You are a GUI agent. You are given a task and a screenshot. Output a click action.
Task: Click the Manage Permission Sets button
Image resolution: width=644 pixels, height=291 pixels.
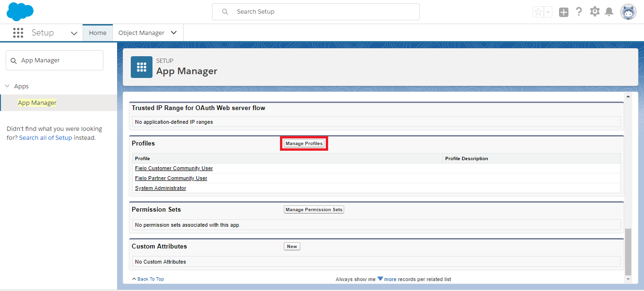point(314,210)
